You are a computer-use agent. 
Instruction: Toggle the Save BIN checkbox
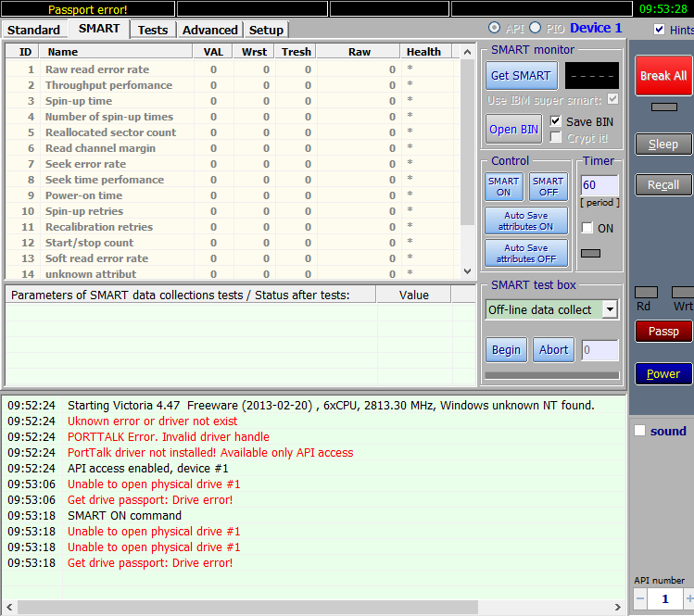[x=556, y=121]
